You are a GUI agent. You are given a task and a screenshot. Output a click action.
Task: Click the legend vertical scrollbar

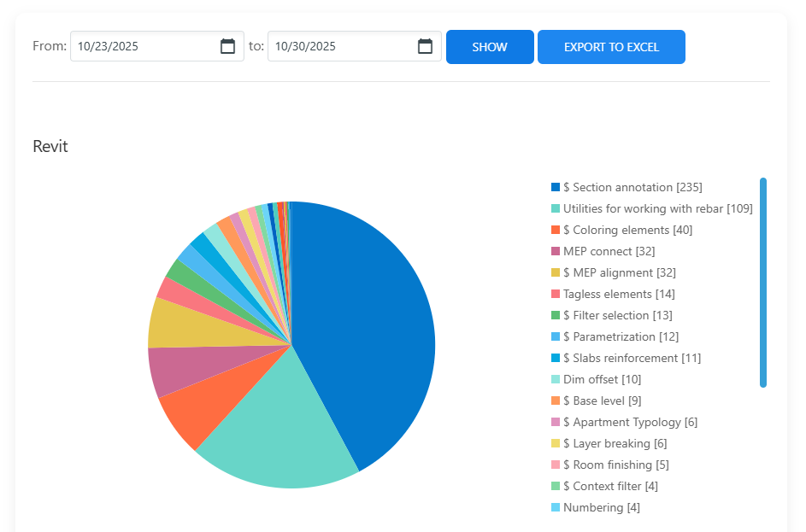[x=763, y=282]
